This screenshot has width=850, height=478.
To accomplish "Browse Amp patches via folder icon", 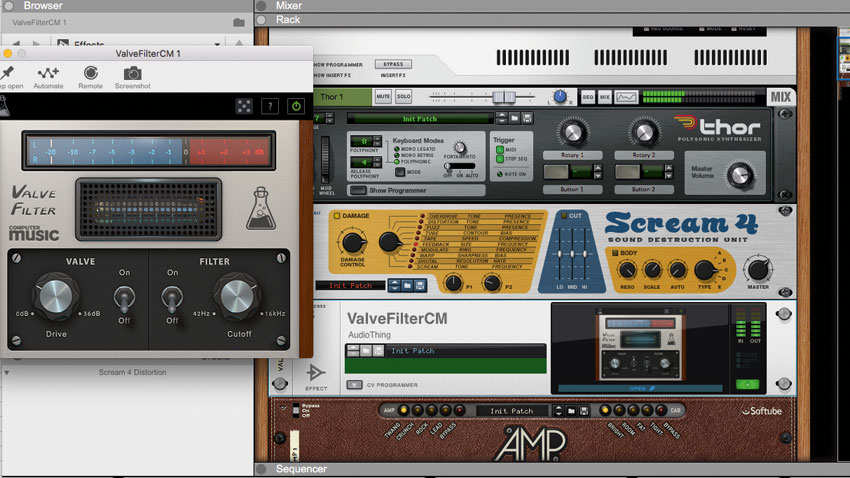I will (571, 411).
